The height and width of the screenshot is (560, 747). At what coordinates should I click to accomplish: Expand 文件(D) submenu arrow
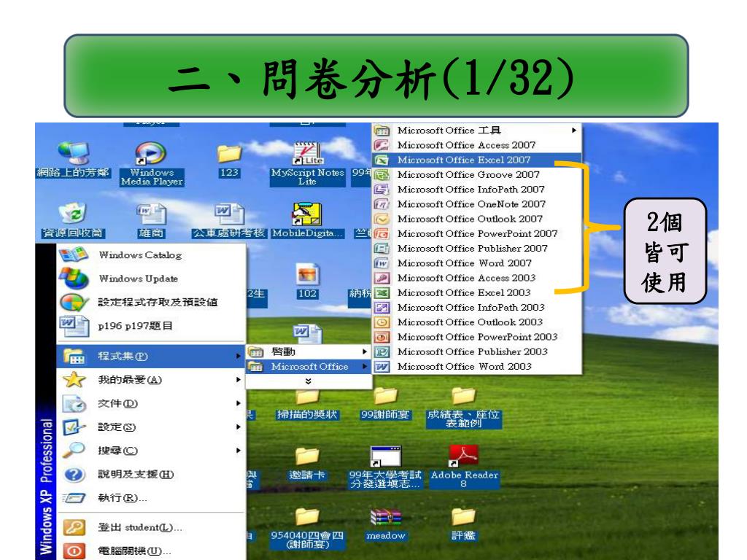(239, 403)
